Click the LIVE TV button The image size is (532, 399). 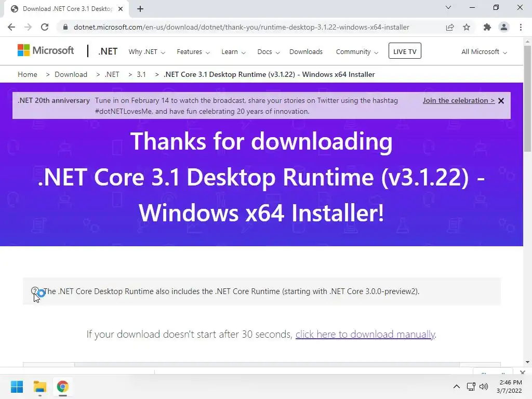pyautogui.click(x=405, y=51)
